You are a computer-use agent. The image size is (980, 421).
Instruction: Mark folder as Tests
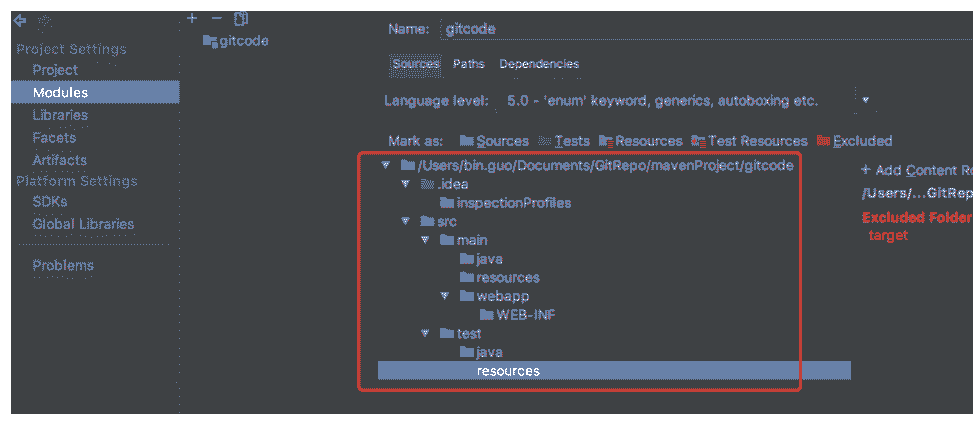[564, 141]
